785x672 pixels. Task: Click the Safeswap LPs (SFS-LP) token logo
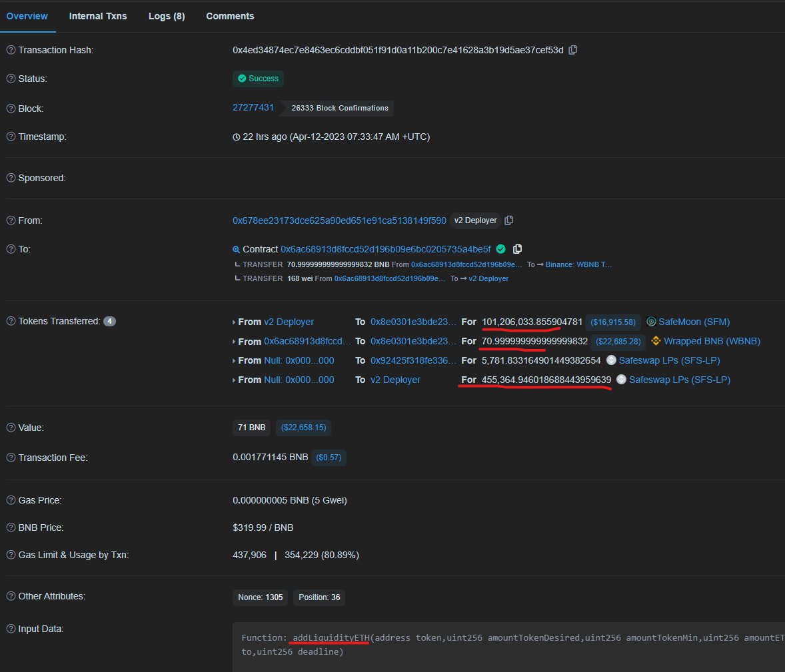(x=611, y=360)
